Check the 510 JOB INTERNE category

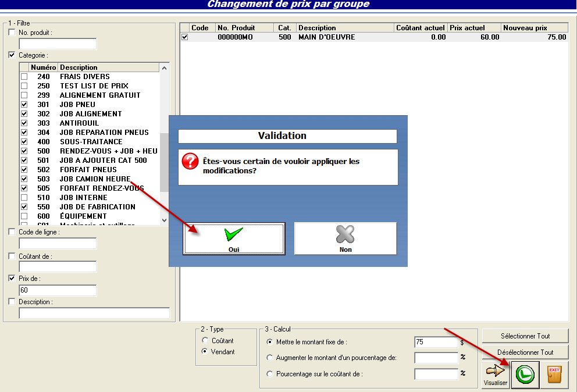(24, 198)
